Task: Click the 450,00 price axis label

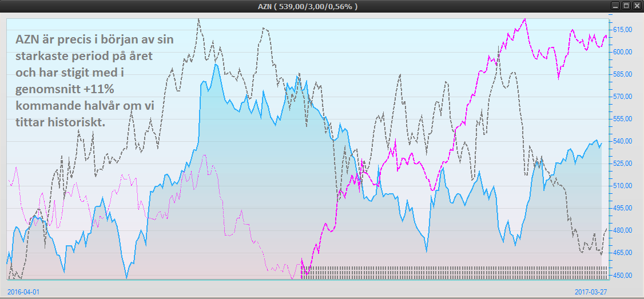Action: [x=622, y=275]
